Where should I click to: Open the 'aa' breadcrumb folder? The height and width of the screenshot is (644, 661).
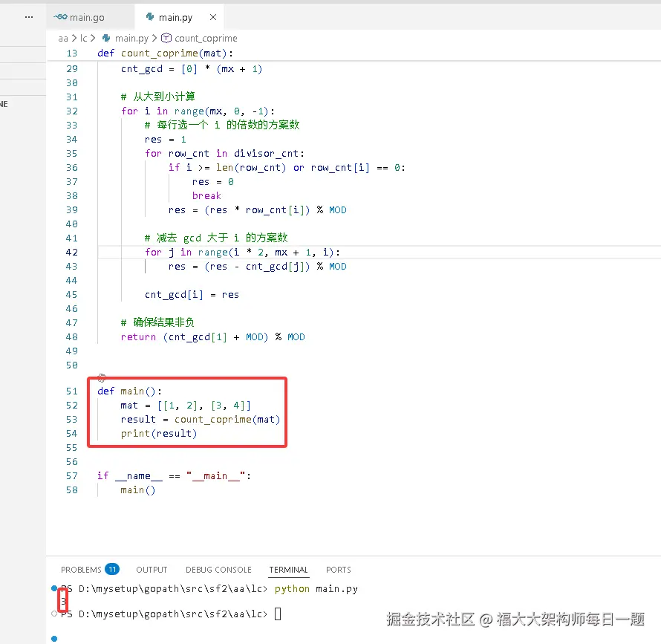point(63,39)
